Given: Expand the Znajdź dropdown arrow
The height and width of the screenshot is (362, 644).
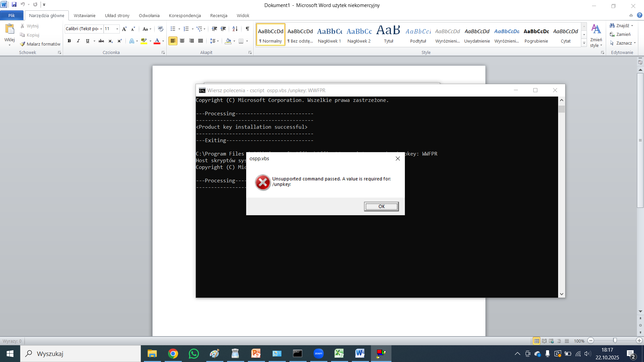Looking at the screenshot, I should tap(632, 26).
